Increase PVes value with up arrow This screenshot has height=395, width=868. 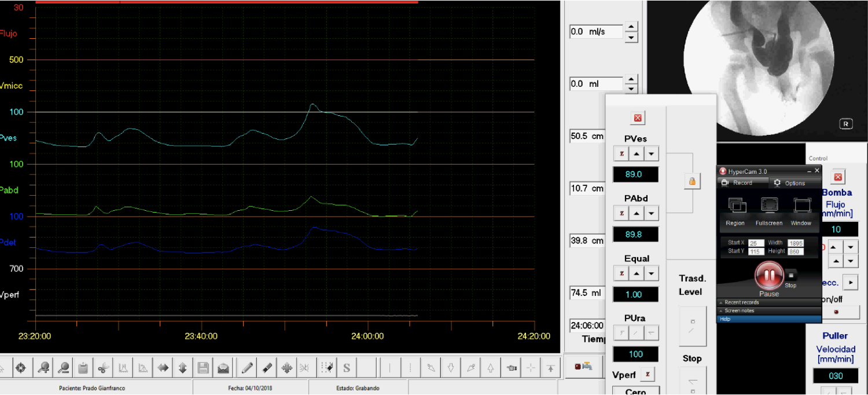(x=637, y=153)
